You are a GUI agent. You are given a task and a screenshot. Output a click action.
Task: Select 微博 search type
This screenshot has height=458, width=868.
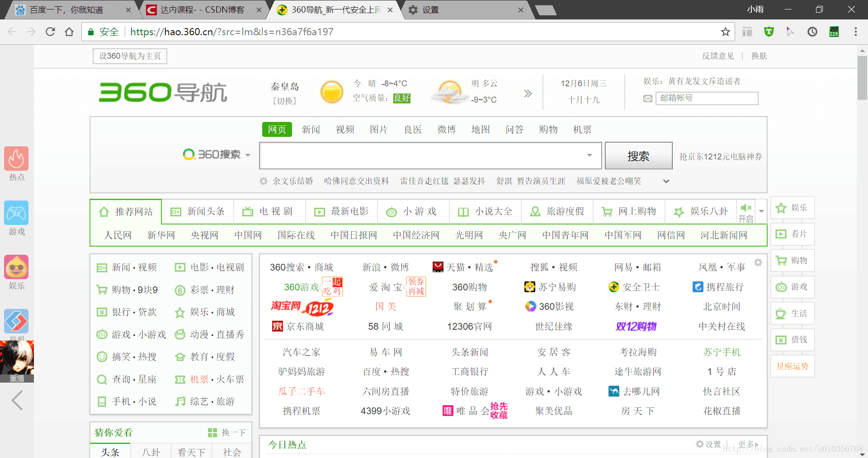point(447,130)
